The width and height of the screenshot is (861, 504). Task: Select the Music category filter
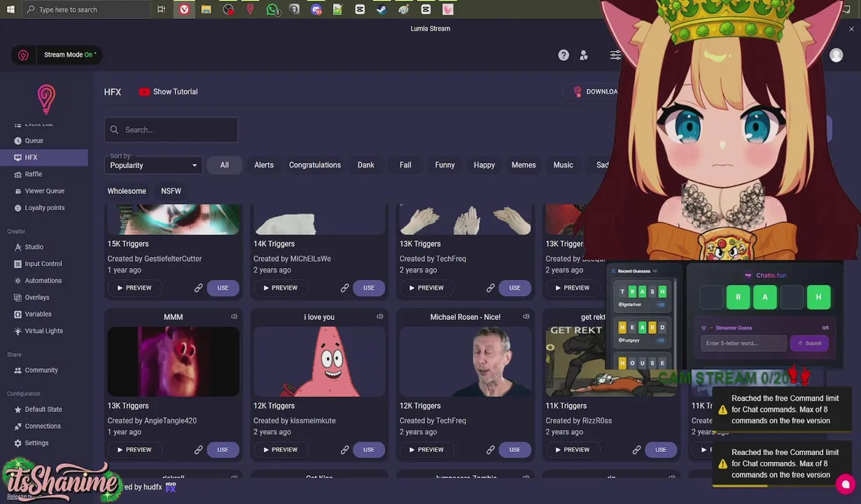coord(563,165)
